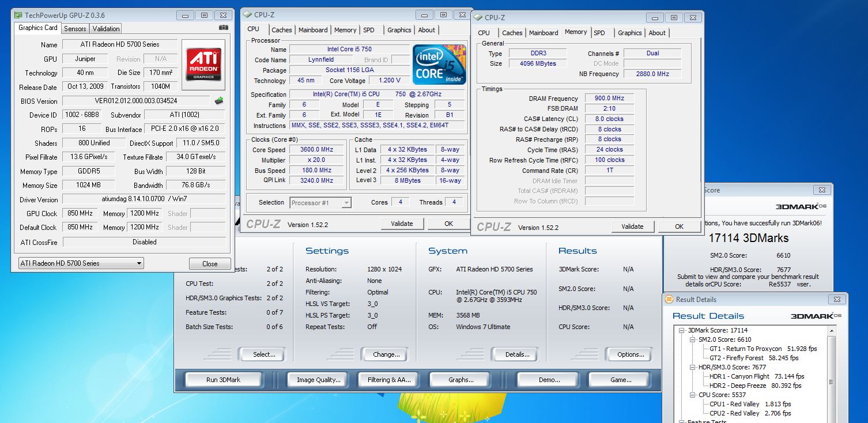
Task: Open the Graphics tab in the CPU-Z Memory window
Action: (x=630, y=33)
